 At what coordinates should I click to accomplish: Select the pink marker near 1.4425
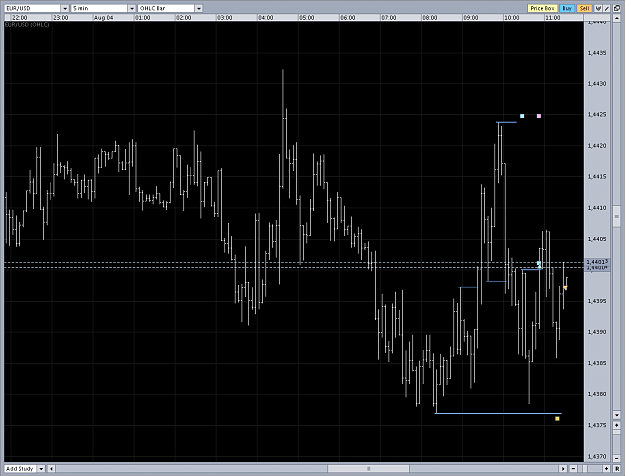pyautogui.click(x=539, y=116)
